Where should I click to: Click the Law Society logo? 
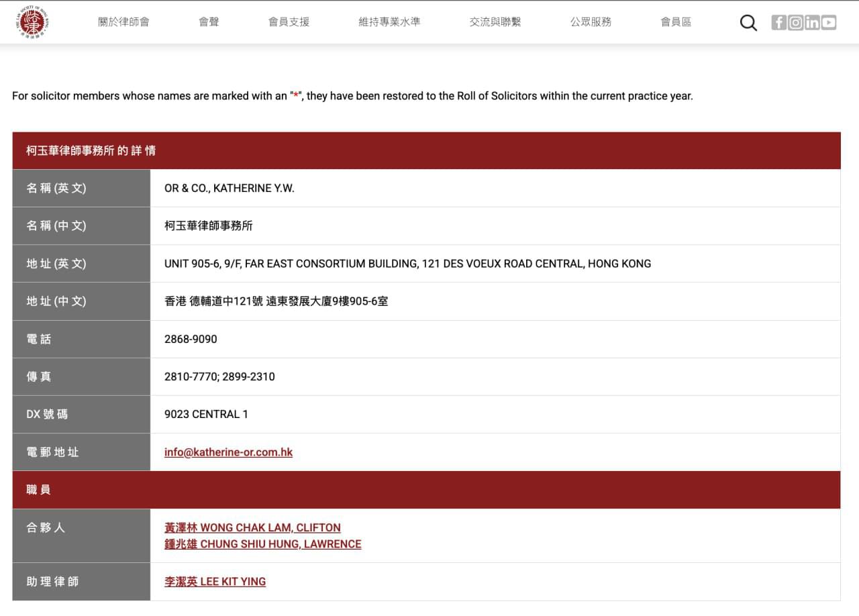click(x=32, y=22)
